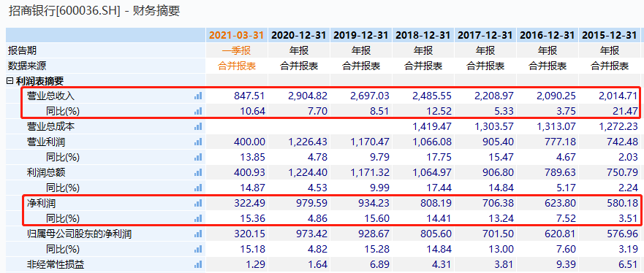Open chart icon for 同比(%) row showing 13.85
644x273 pixels.
[x=198, y=158]
